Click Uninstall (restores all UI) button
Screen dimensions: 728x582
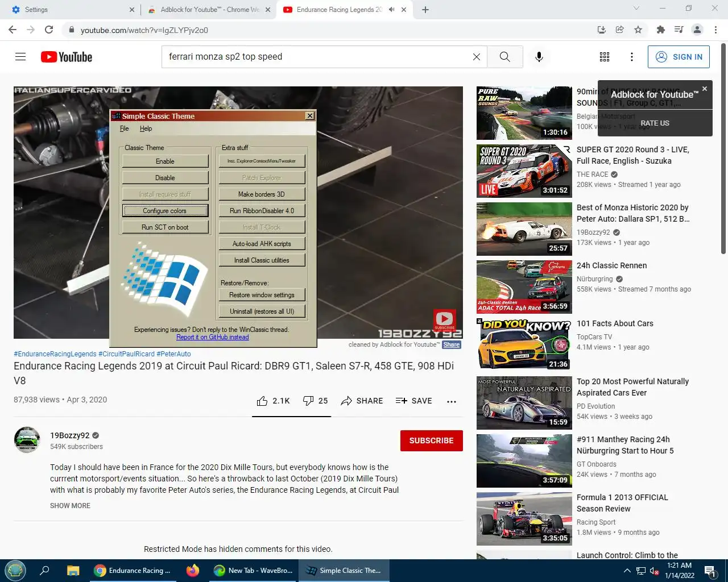(x=262, y=311)
